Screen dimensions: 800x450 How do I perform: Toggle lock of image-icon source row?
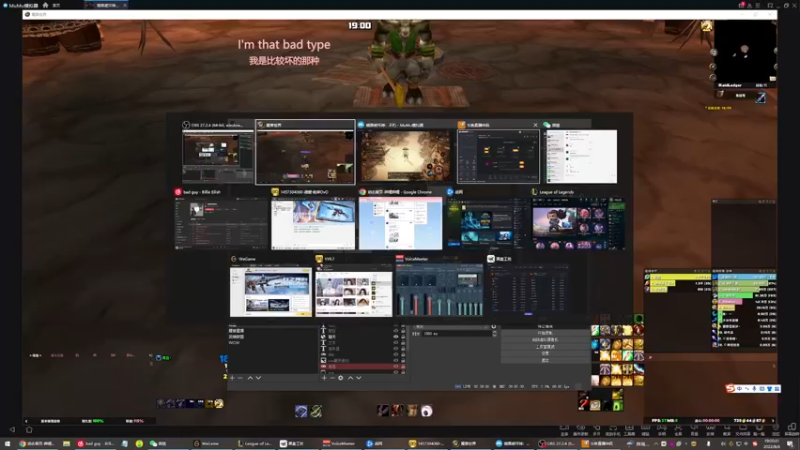click(x=403, y=360)
